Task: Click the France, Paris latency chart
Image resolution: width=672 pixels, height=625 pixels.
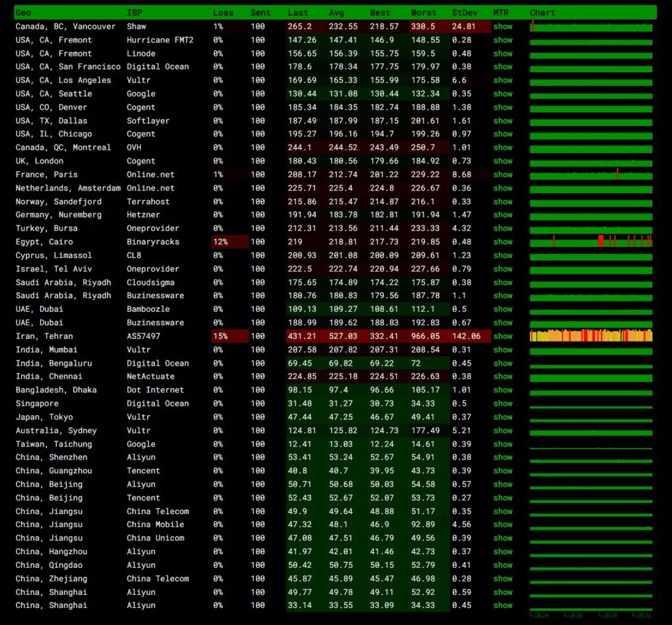Action: coord(591,175)
